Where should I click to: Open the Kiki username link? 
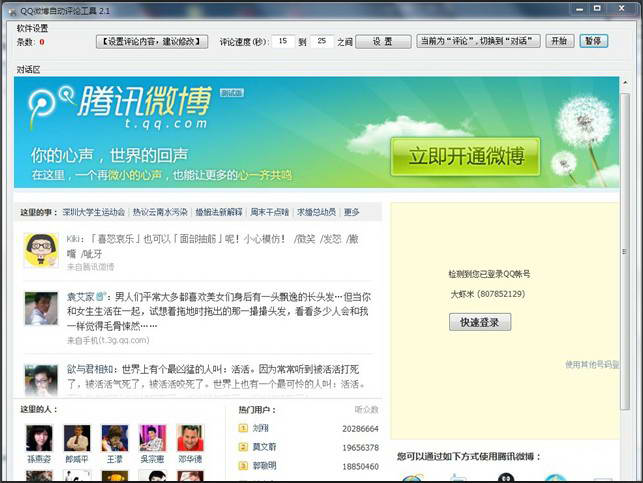coord(73,239)
